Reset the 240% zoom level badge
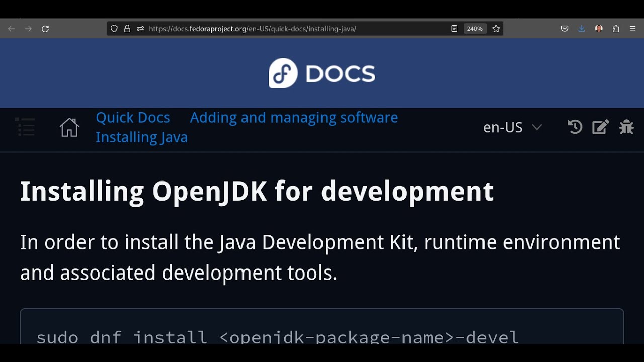This screenshot has height=362, width=644. coord(475,29)
